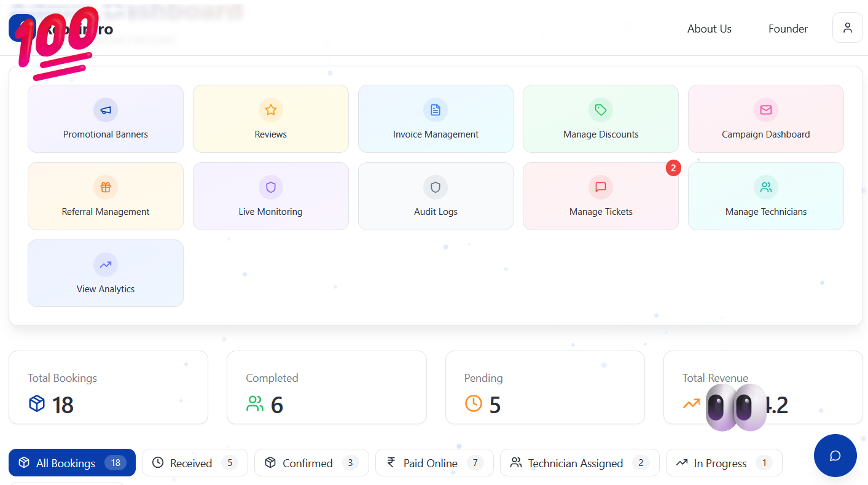Open the user profile icon
Screen dimensions: 868x485
847,28
